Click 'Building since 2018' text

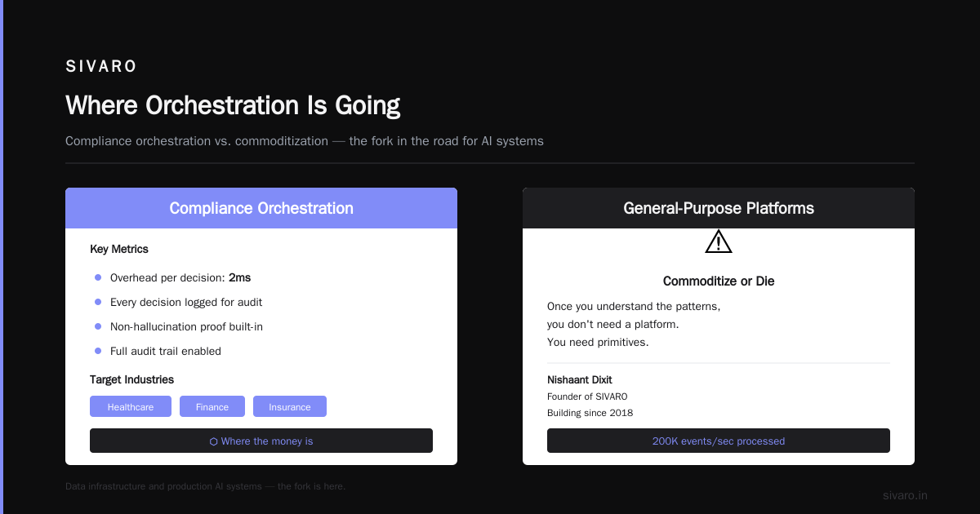[590, 413]
